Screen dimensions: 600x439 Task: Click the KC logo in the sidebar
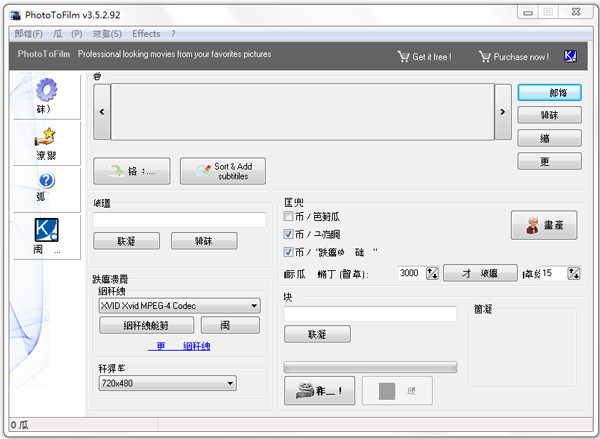[x=46, y=230]
